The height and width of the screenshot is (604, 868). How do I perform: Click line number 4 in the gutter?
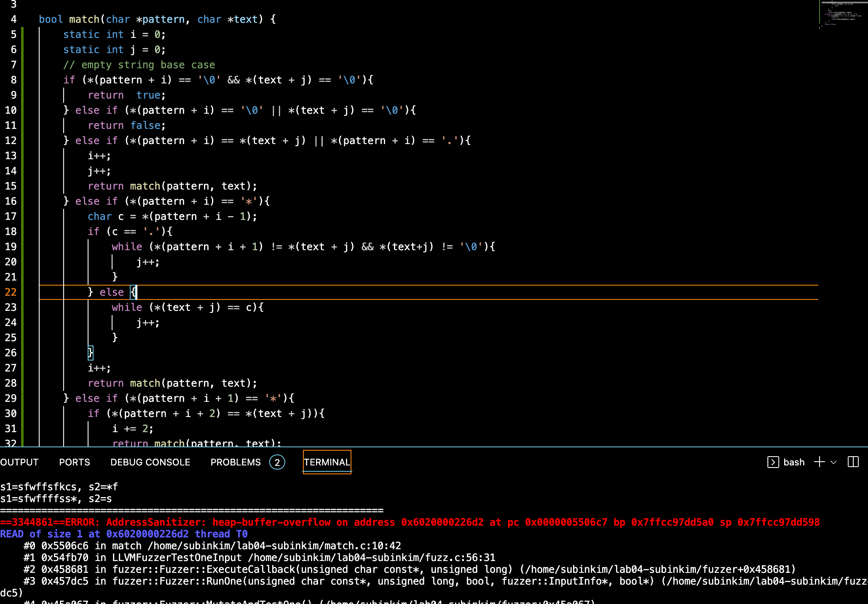tap(14, 19)
